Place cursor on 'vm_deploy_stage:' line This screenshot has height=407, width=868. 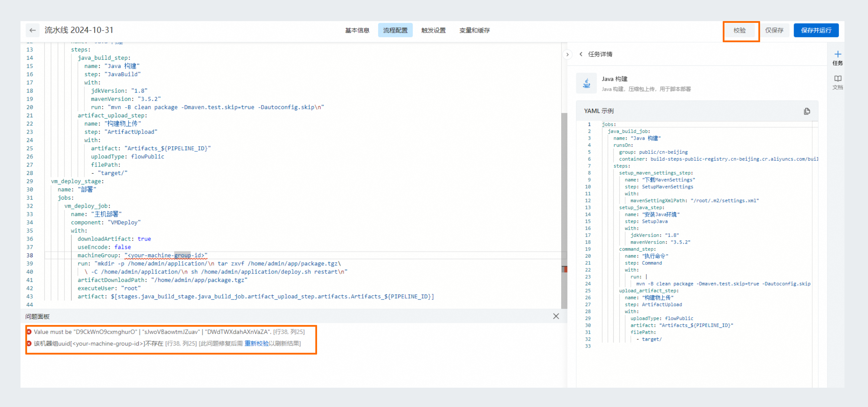77,181
